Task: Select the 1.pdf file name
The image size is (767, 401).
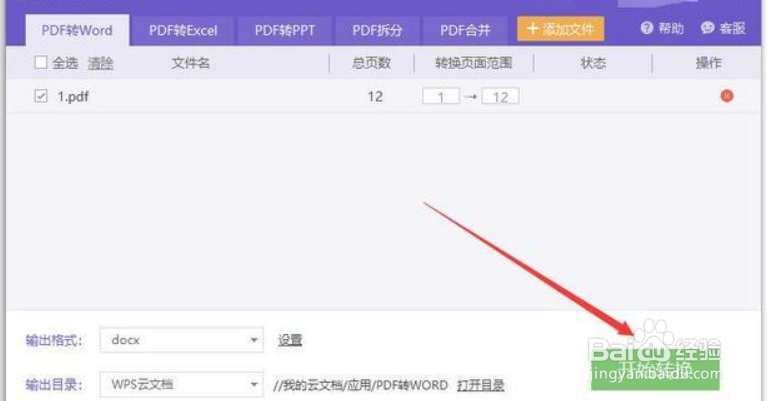Action: (x=73, y=96)
